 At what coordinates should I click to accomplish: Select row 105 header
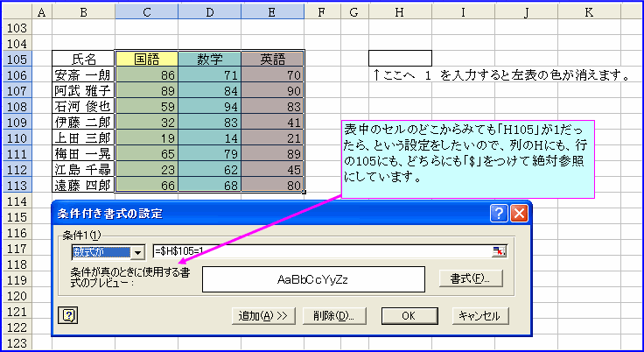(17, 60)
